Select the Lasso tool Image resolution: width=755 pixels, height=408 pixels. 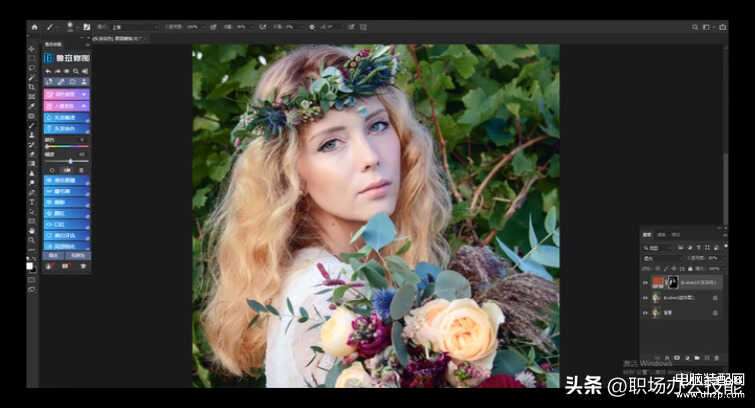[x=32, y=68]
